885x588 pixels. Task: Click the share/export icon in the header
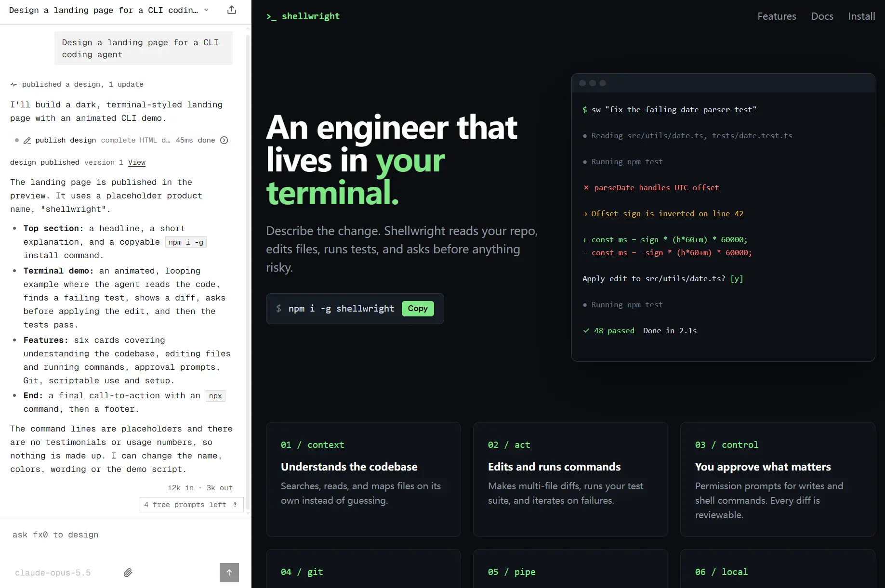click(232, 10)
